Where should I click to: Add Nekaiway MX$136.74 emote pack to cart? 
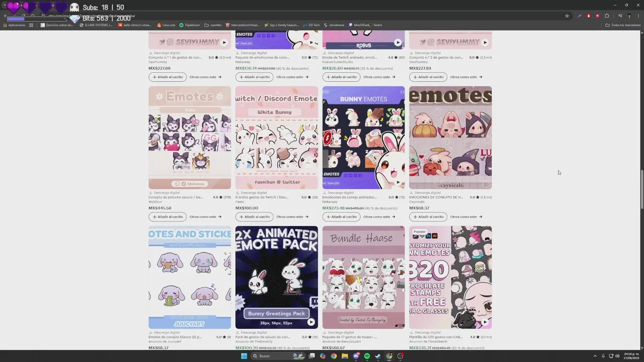coord(255,77)
